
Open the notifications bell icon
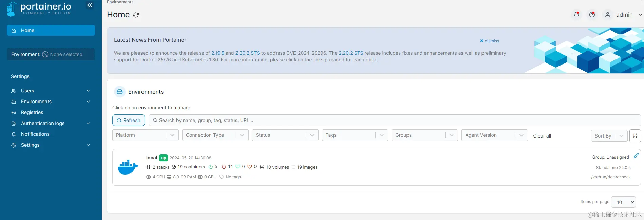pyautogui.click(x=576, y=15)
